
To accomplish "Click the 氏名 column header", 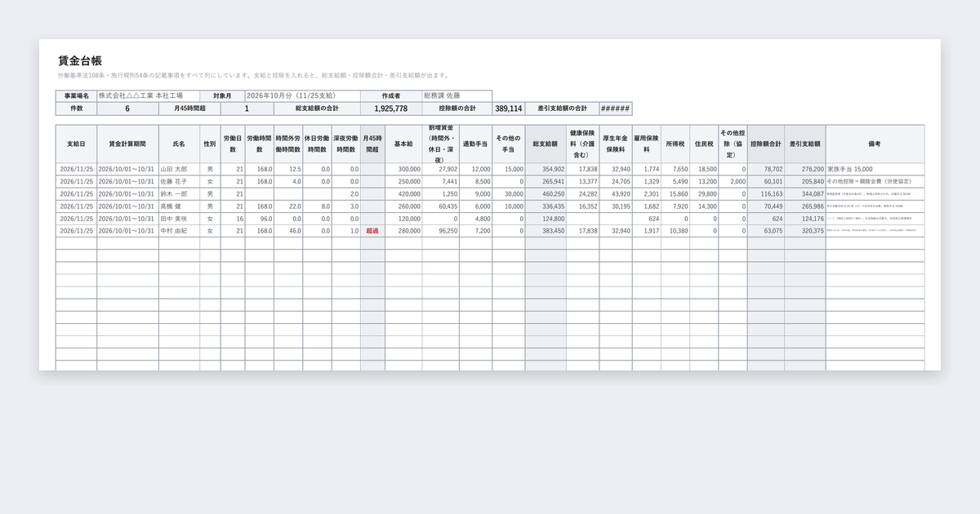I will click(x=179, y=144).
